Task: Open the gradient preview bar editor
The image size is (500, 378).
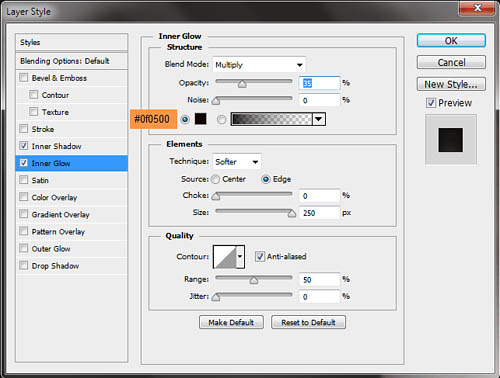Action: tap(272, 119)
